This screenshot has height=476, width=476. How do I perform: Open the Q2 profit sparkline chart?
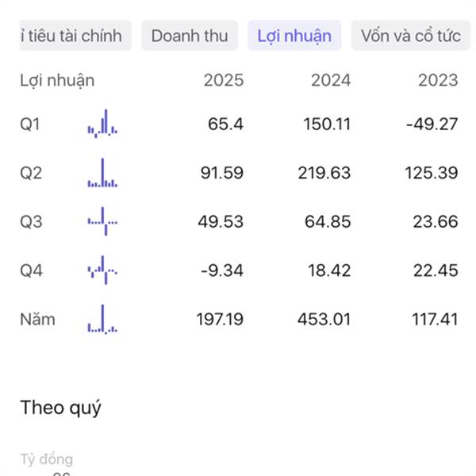102,174
